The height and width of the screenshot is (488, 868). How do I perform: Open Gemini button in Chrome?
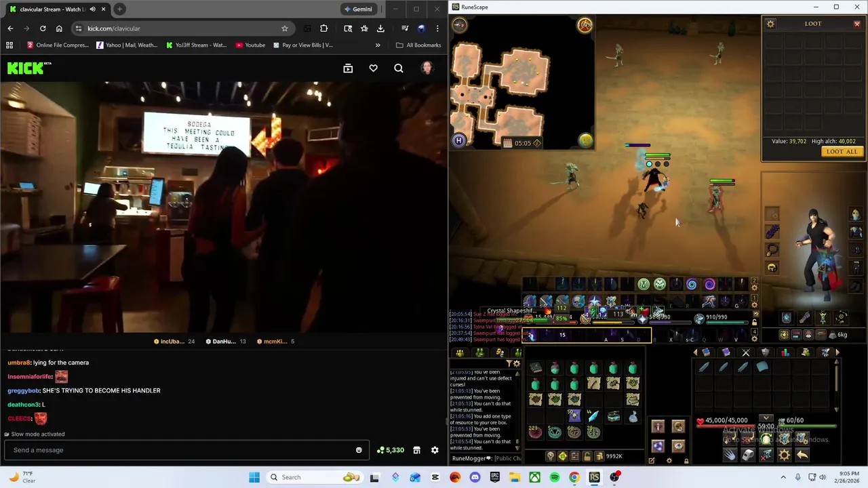(359, 9)
